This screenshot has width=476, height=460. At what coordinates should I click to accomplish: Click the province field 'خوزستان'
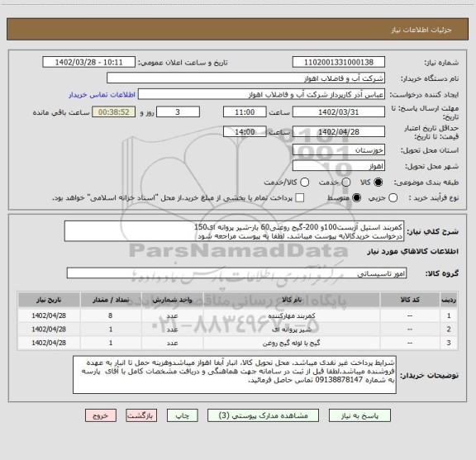pos(339,150)
